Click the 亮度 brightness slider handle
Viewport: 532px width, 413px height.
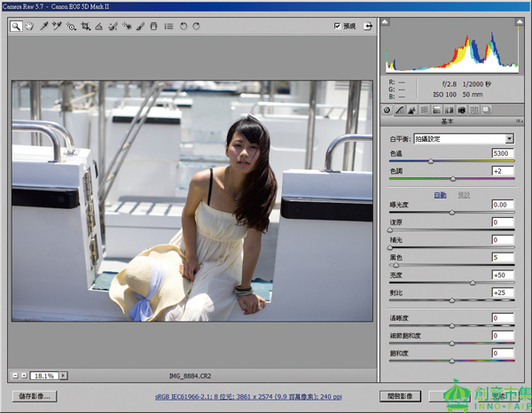(473, 283)
